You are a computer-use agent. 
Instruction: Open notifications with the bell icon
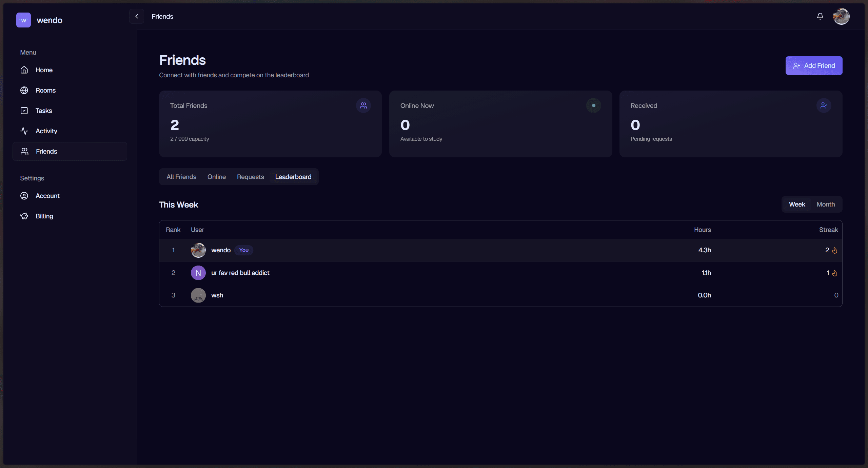click(x=820, y=16)
